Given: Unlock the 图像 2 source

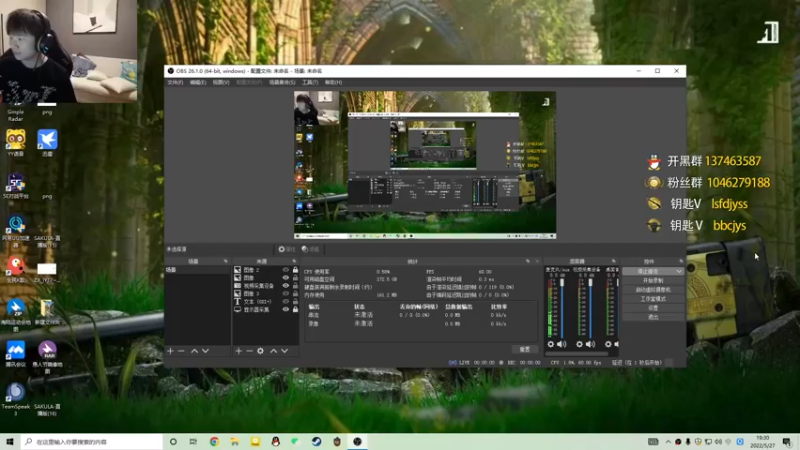Looking at the screenshot, I should [295, 270].
